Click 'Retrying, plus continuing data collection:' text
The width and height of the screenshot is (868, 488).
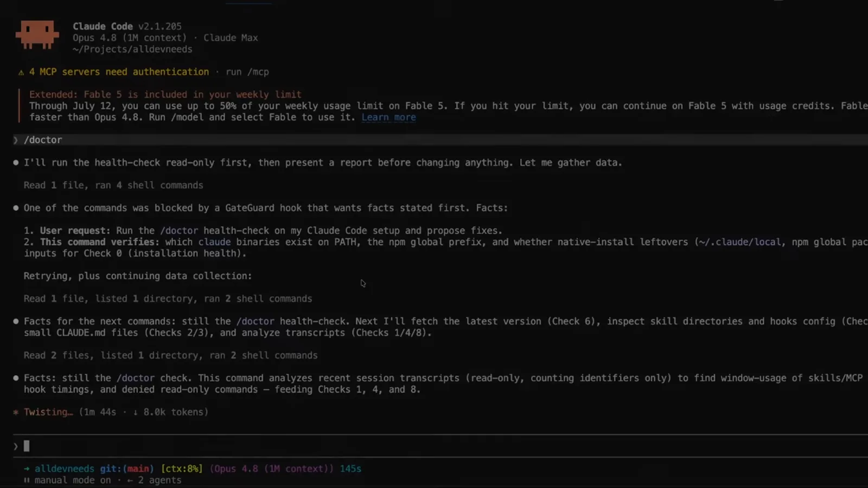pos(138,276)
